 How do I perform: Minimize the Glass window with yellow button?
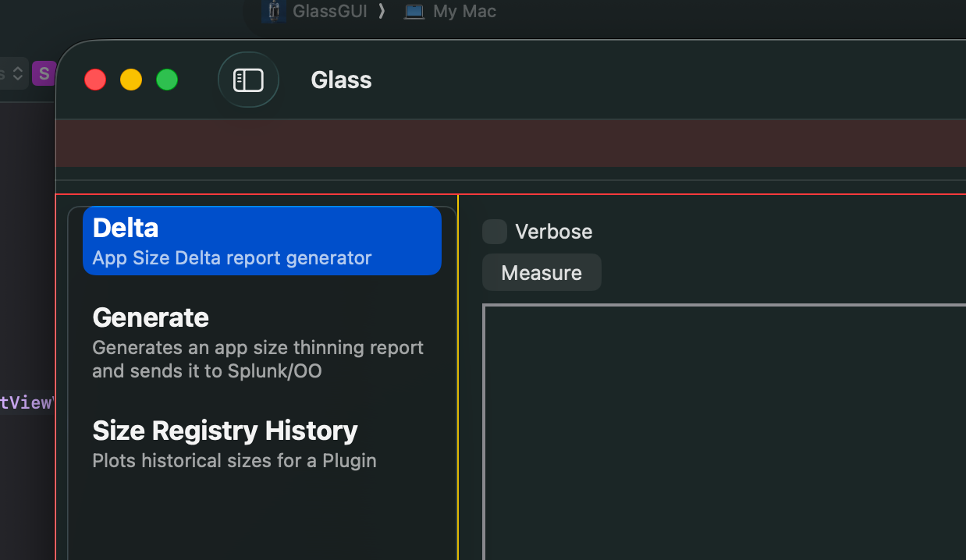pos(131,80)
